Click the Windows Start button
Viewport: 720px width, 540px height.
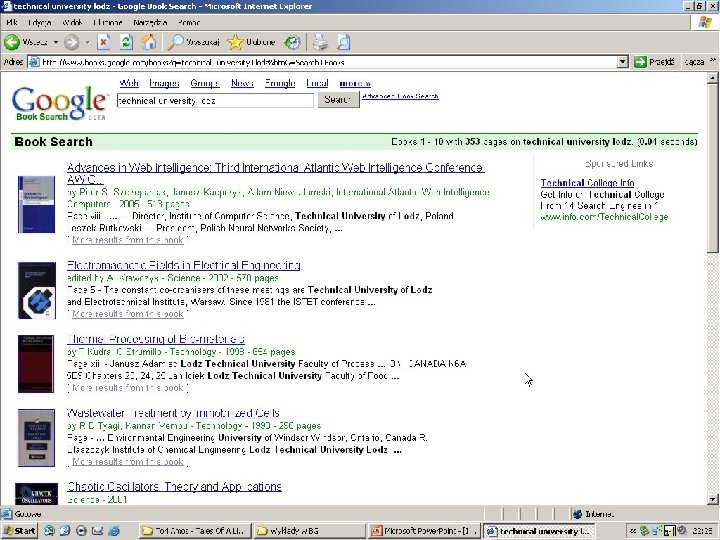pos(20,531)
